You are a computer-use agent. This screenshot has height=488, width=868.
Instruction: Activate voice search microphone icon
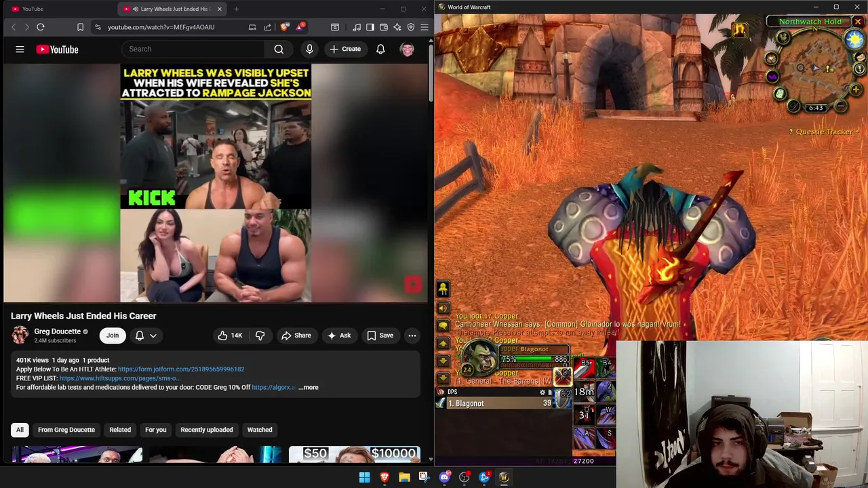coord(309,49)
